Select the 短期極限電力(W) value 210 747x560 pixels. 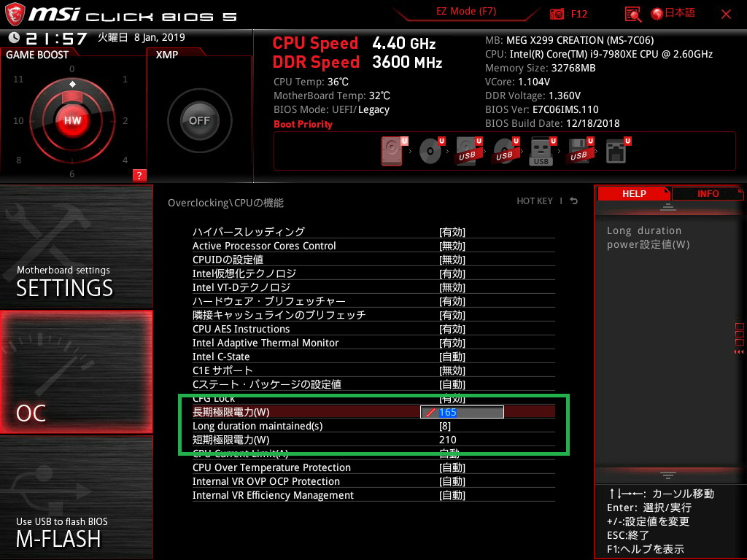click(x=447, y=440)
